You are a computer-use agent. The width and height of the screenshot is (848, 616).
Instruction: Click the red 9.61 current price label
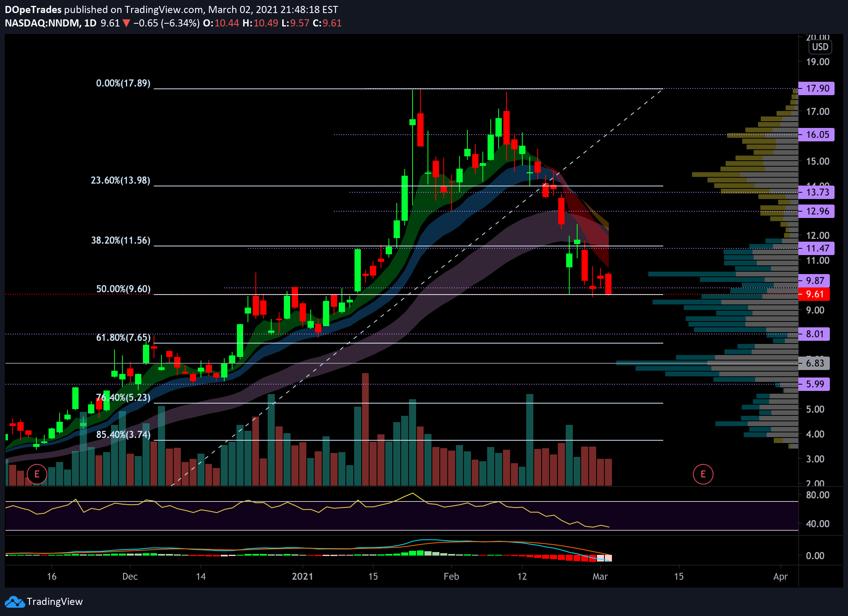(x=814, y=294)
